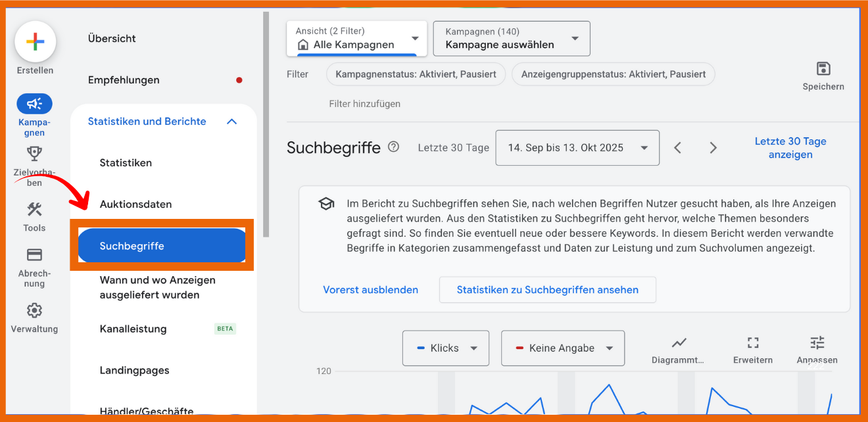
Task: Open Verwaltung gear icon
Action: 34,310
